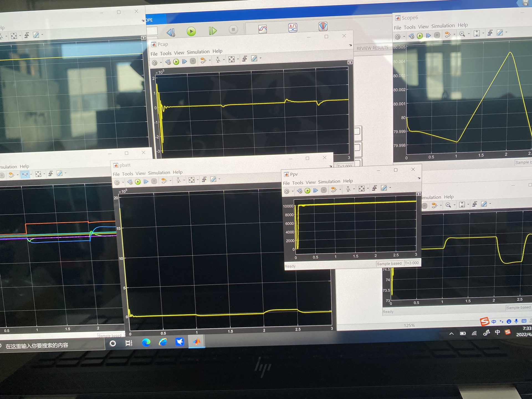Screen dimensions: 532x399
Task: Open Data Inspector button in Simulink toolstrip
Action: pyautogui.click(x=262, y=29)
